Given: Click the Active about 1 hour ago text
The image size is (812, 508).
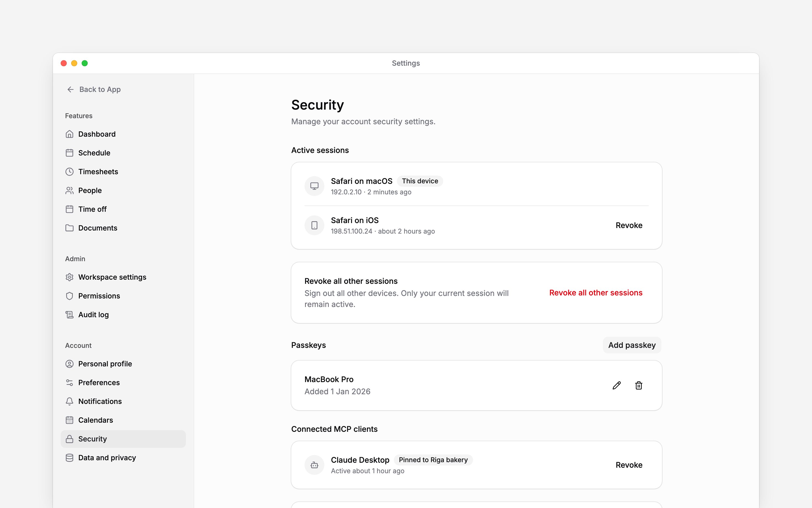Looking at the screenshot, I should [367, 471].
